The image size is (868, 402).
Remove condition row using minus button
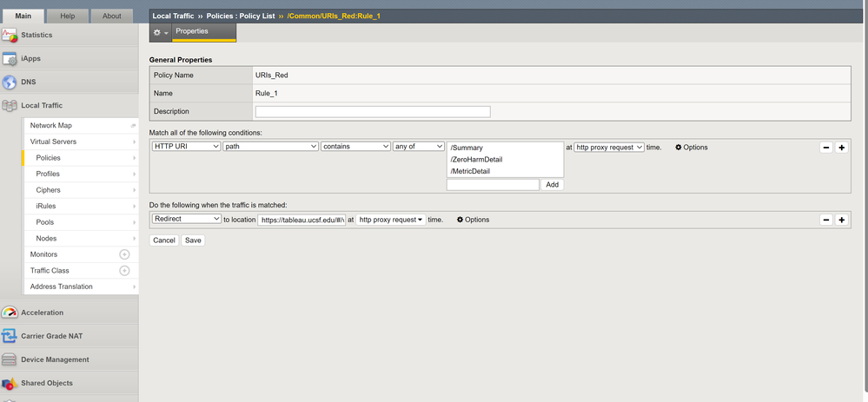click(826, 148)
